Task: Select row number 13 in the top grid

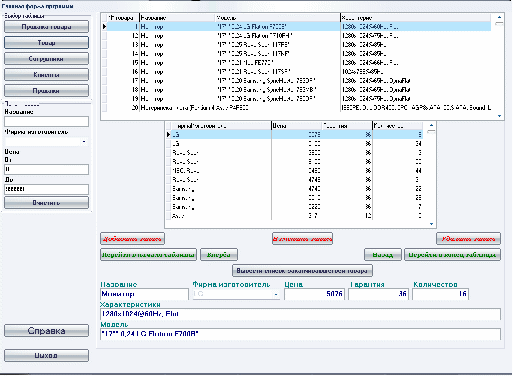Action: click(x=299, y=45)
